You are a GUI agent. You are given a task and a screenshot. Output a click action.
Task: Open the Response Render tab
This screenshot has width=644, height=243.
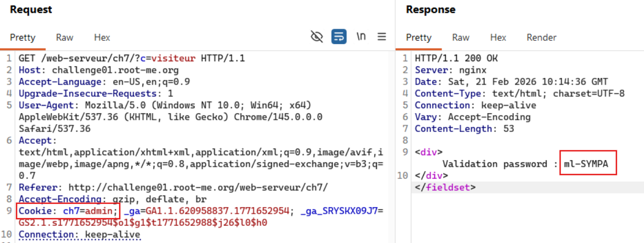[541, 38]
